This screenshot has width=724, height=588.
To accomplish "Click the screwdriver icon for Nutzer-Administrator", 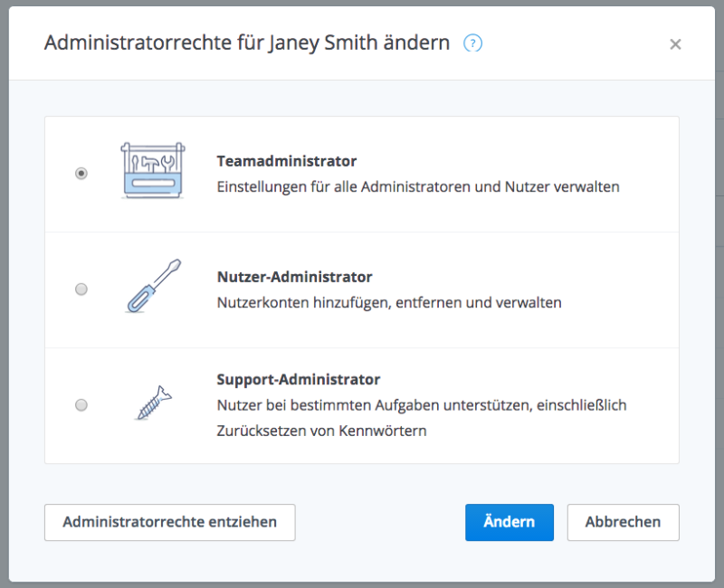I will [x=153, y=286].
